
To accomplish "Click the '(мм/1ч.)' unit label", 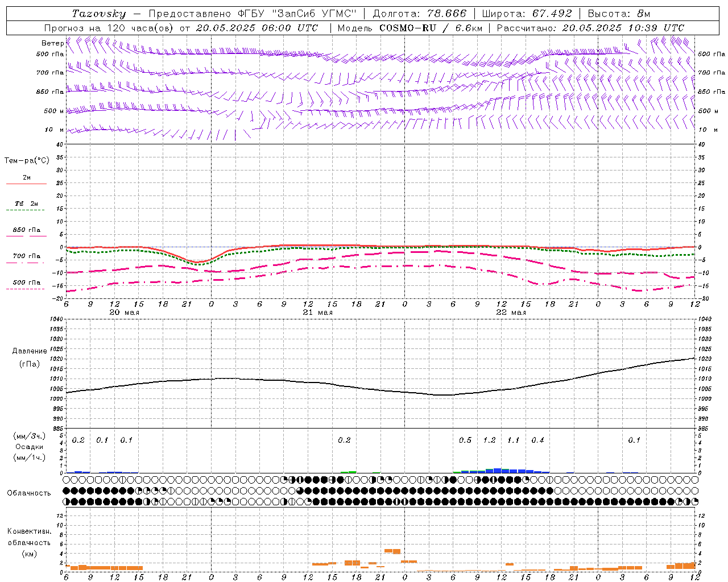I will 30,458.
